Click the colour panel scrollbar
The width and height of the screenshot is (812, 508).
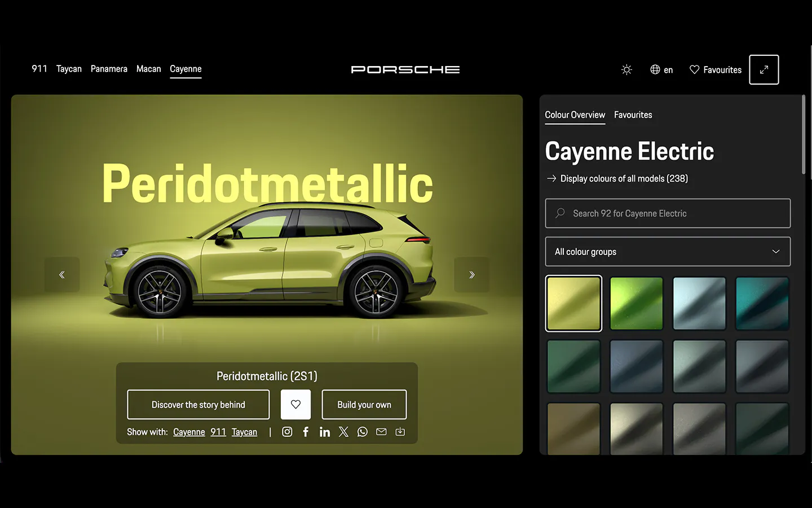coord(804,135)
